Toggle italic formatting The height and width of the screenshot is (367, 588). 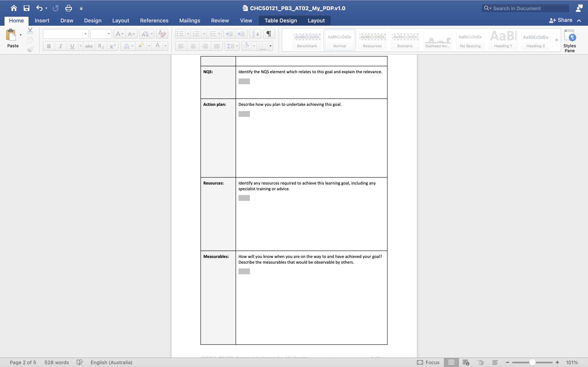(x=61, y=46)
